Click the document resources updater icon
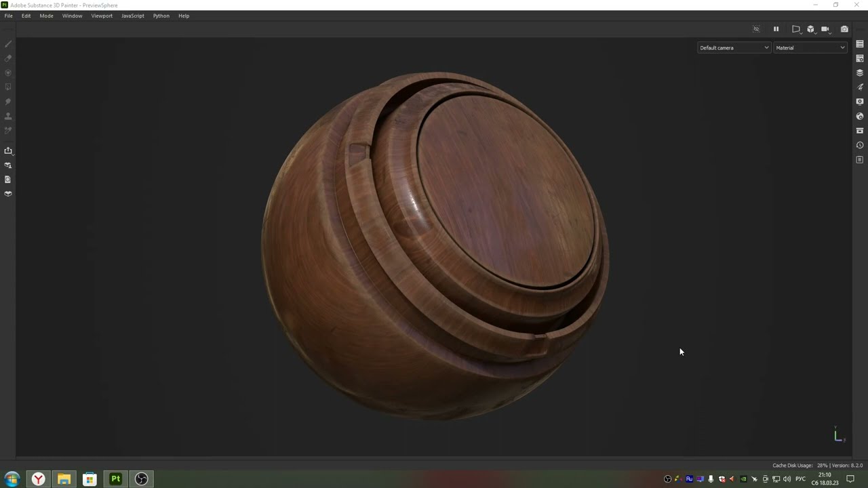 (8, 180)
